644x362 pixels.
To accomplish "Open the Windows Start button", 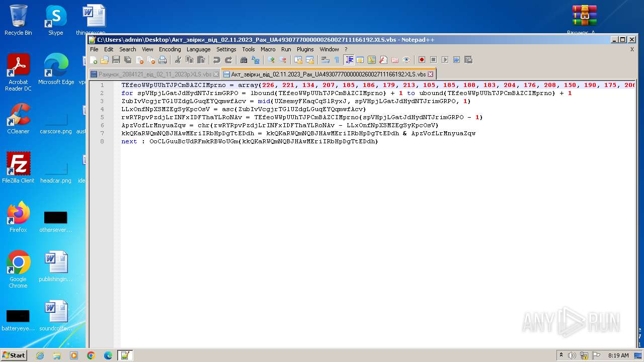I will pyautogui.click(x=14, y=355).
